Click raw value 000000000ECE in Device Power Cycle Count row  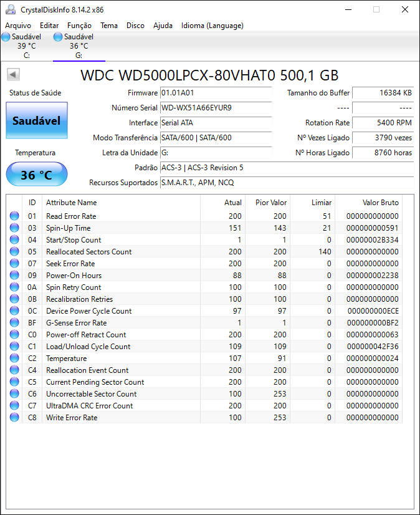373,311
